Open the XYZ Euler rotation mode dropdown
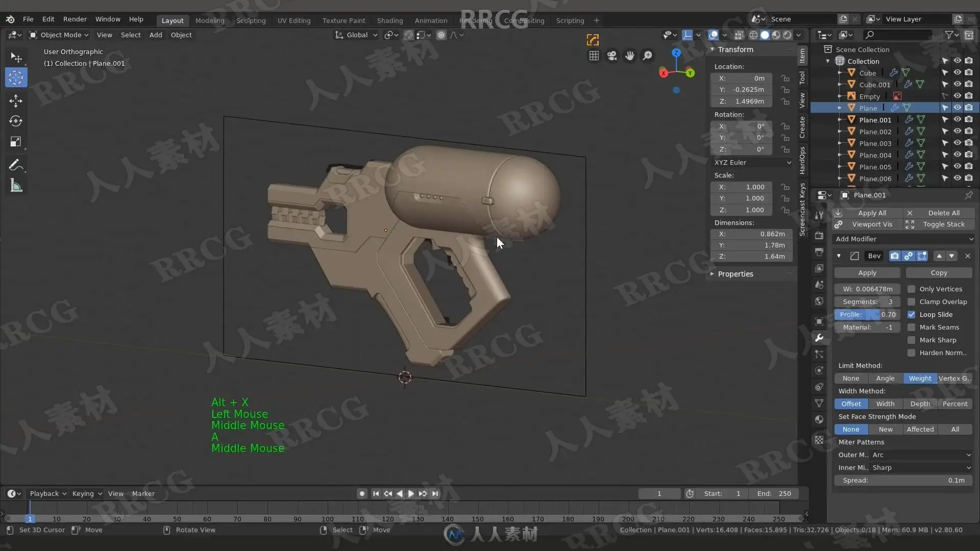Image resolution: width=980 pixels, height=551 pixels. 752,162
